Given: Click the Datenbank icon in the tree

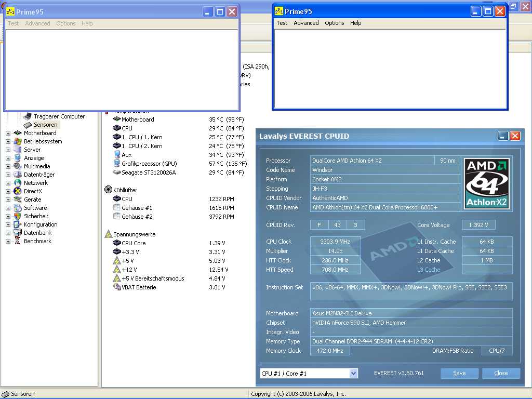Looking at the screenshot, I should pos(18,233).
